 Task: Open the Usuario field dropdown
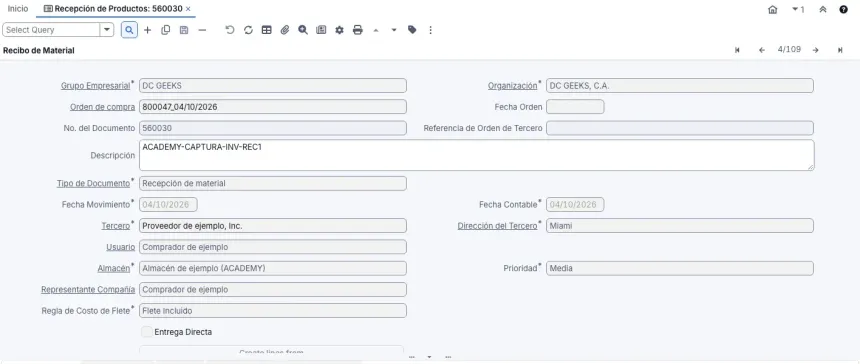[x=273, y=247]
